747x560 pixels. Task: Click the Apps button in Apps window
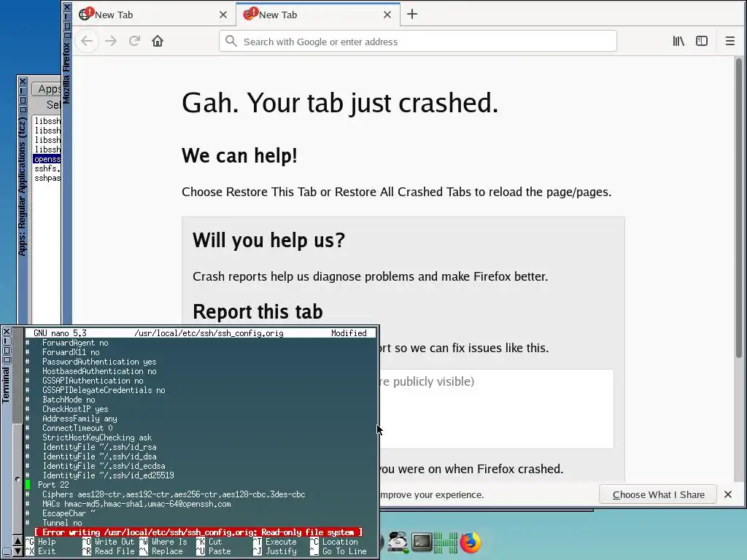(x=47, y=89)
